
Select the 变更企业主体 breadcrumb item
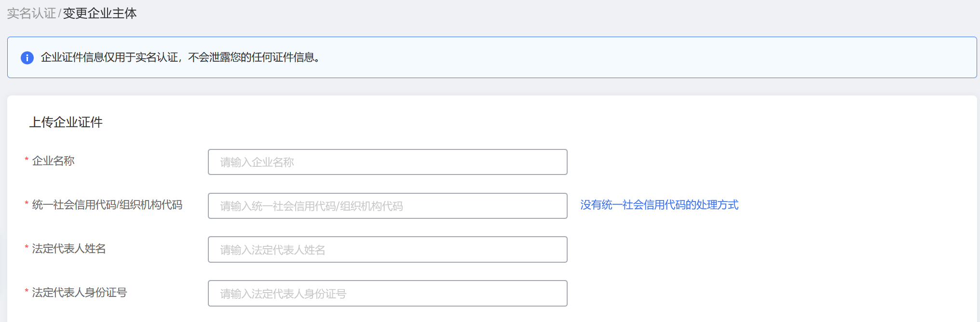click(x=100, y=13)
